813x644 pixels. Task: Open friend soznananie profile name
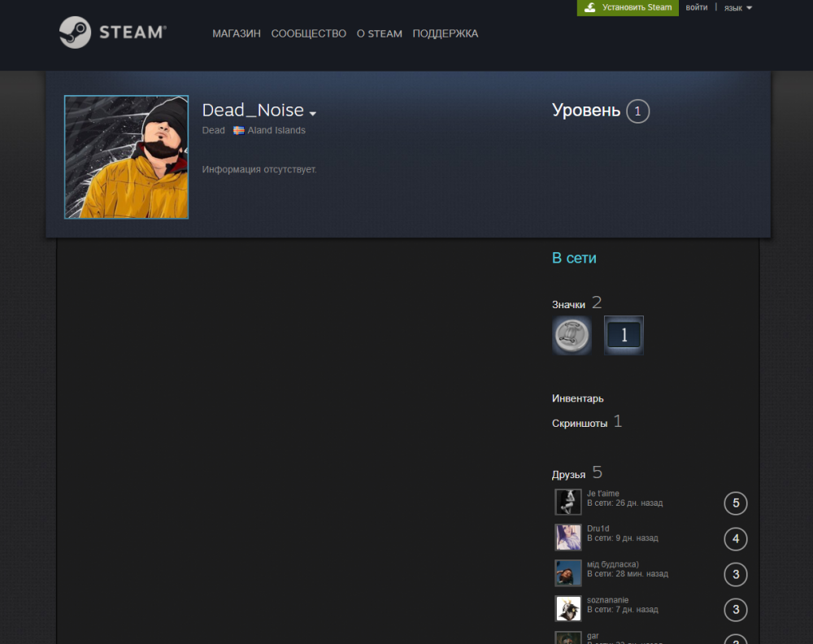607,600
